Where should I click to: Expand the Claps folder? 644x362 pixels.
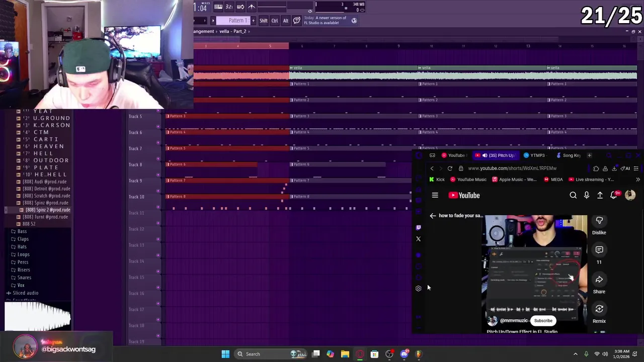20,239
